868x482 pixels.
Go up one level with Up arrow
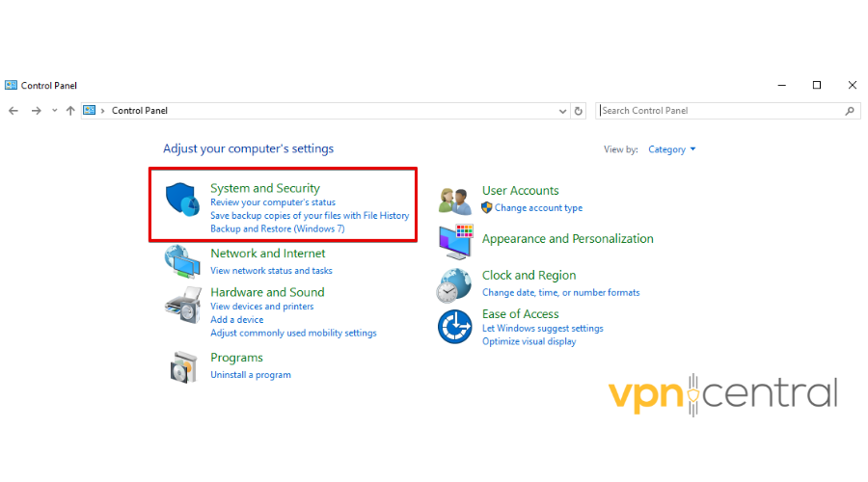[x=70, y=111]
